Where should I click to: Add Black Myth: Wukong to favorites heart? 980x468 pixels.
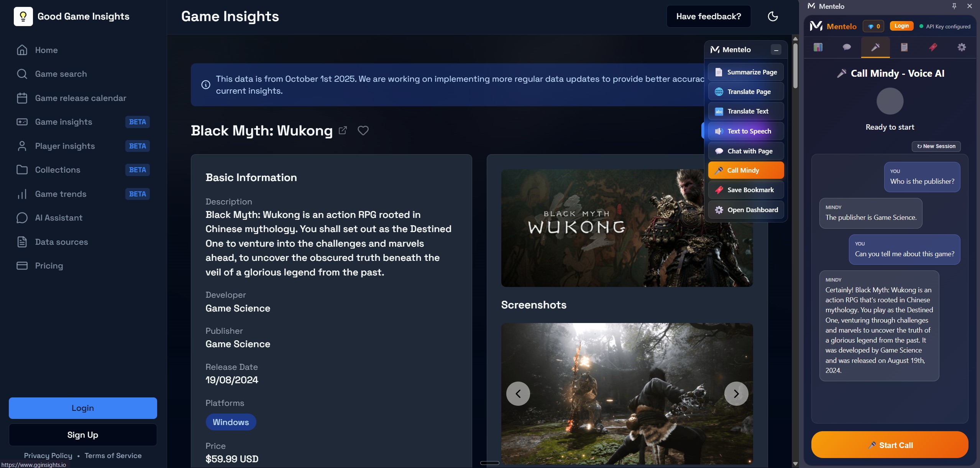point(363,130)
